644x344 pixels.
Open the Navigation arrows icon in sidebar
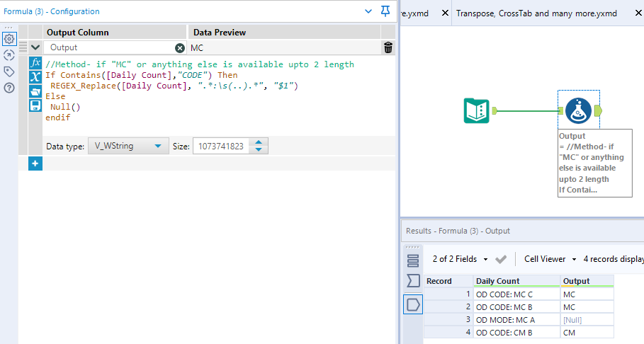9,55
